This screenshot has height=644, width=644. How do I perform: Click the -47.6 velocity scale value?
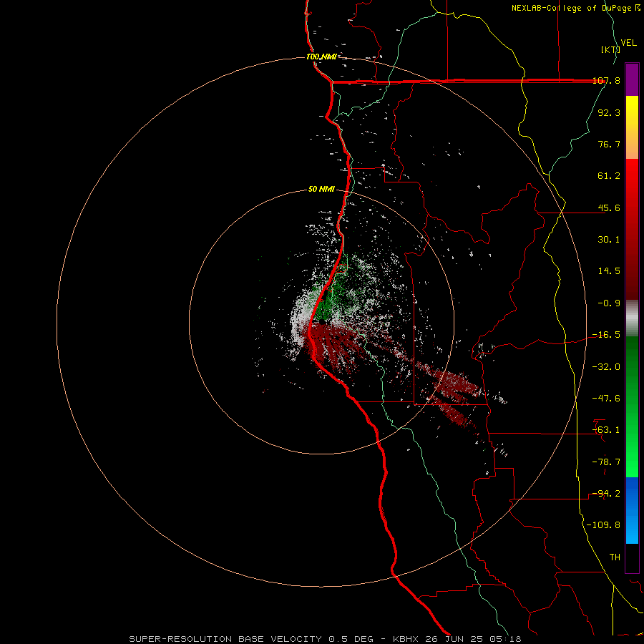(x=606, y=399)
